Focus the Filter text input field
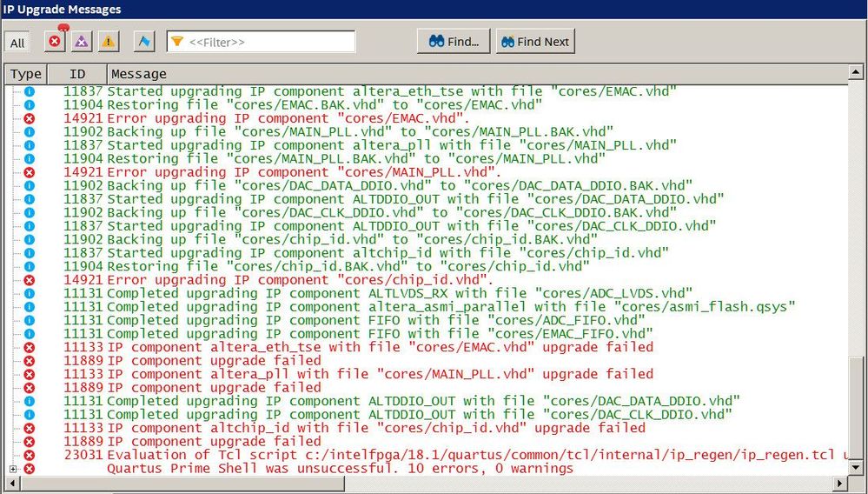The height and width of the screenshot is (494, 868). [x=261, y=42]
